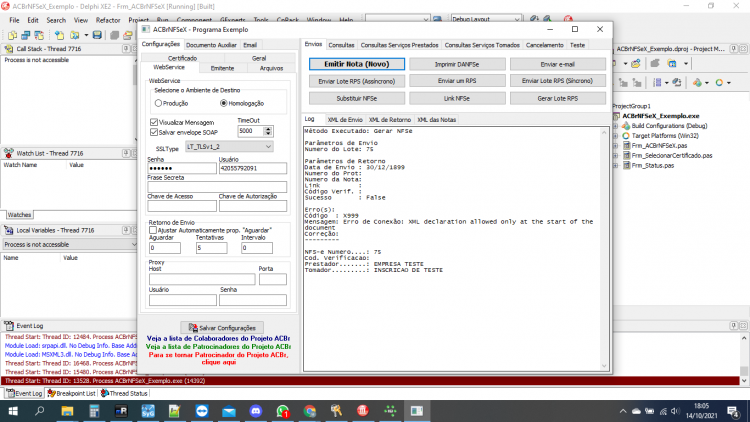The width and height of the screenshot is (750, 422).
Task: Open the Documento Auxiliar tab
Action: (211, 45)
